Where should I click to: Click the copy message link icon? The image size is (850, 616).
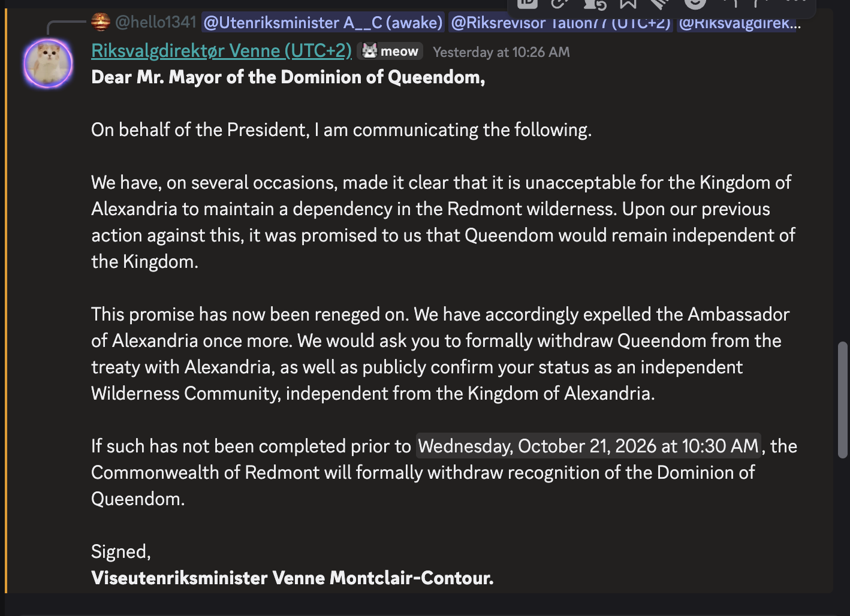tap(560, 4)
